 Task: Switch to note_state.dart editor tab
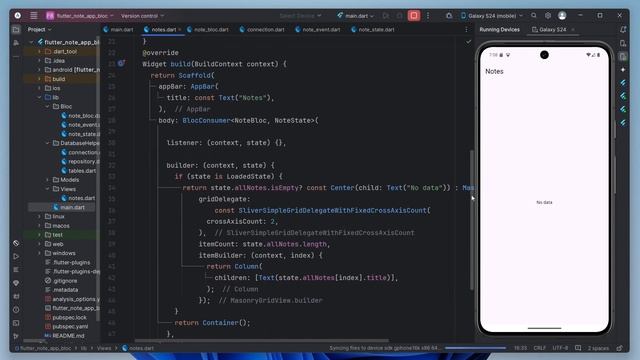pyautogui.click(x=373, y=29)
